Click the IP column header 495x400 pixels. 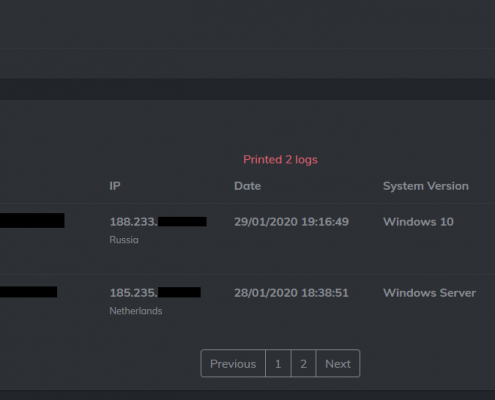[x=115, y=186]
